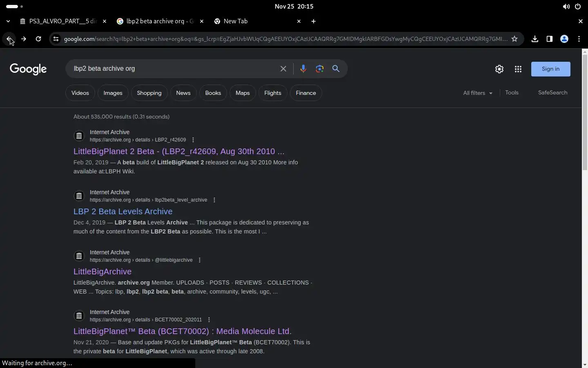Open Google apps grid
This screenshot has width=588, height=368.
coord(518,69)
